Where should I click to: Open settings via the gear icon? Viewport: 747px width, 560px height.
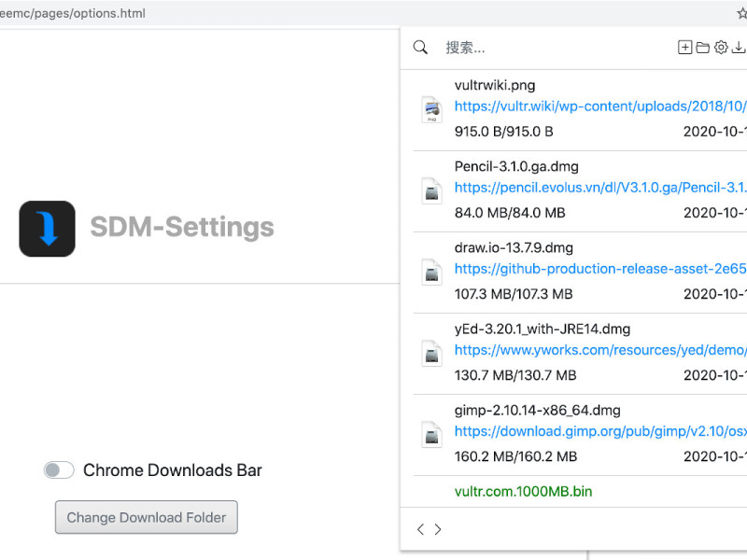pyautogui.click(x=721, y=48)
